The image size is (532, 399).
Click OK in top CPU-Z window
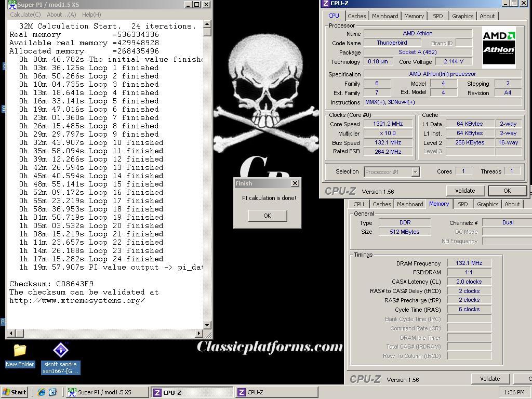(x=507, y=191)
